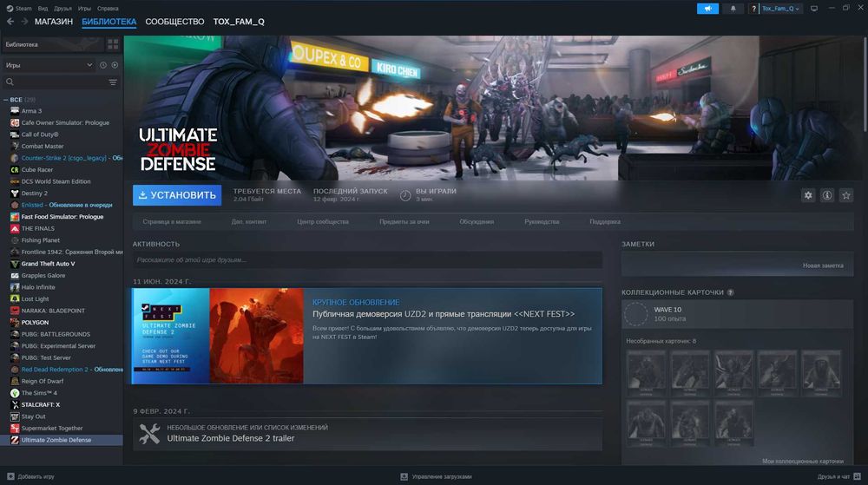Show game info icon
The height and width of the screenshot is (485, 868).
pos(827,195)
